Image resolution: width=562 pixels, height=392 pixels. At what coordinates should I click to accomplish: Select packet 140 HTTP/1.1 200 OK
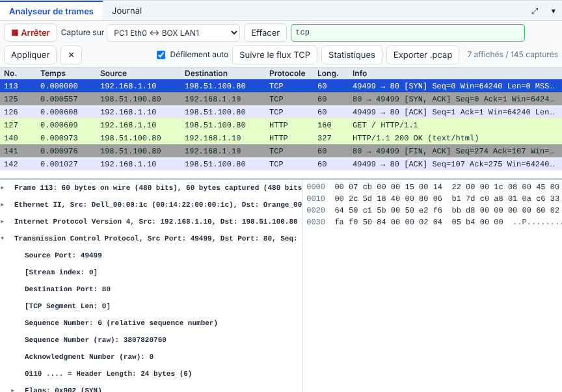(x=281, y=138)
